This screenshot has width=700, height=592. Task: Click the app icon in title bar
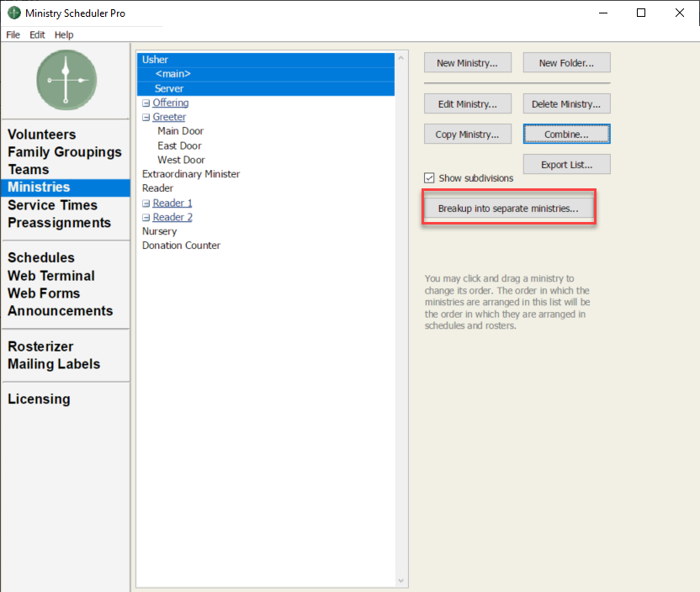pyautogui.click(x=14, y=13)
